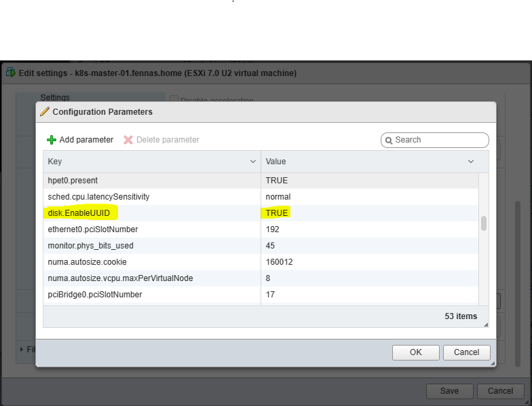Select the hpet0.present row key
Viewport: 532px width, 406px height.
[73, 181]
